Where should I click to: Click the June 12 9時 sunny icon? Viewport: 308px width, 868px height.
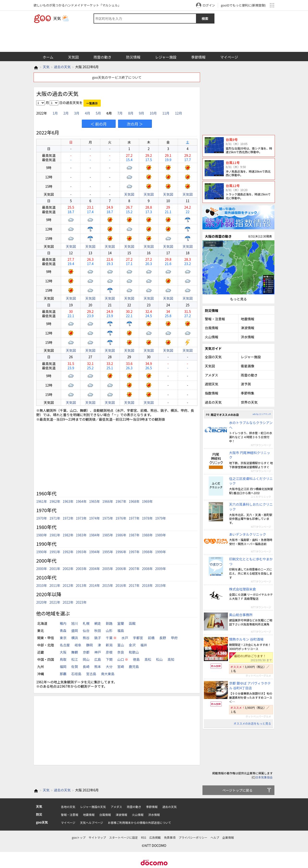pyautogui.click(x=71, y=272)
